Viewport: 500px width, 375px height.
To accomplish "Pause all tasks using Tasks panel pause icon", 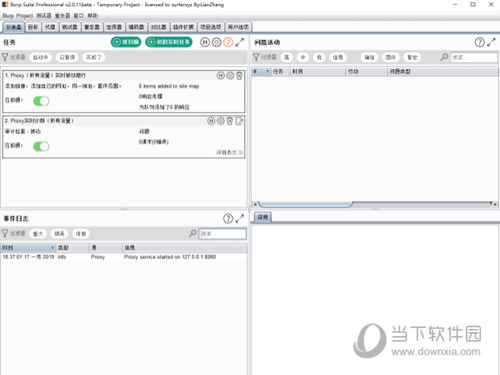I will coord(205,42).
